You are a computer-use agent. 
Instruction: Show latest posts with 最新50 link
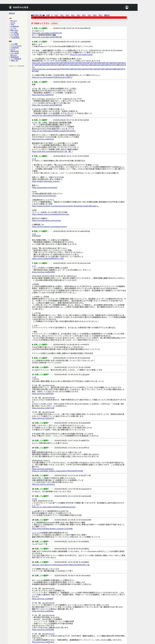coord(107,15)
